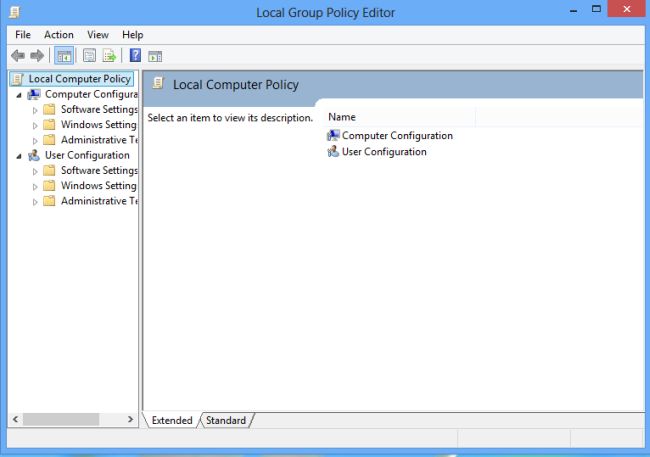Switch to the Extended tab

tap(172, 420)
